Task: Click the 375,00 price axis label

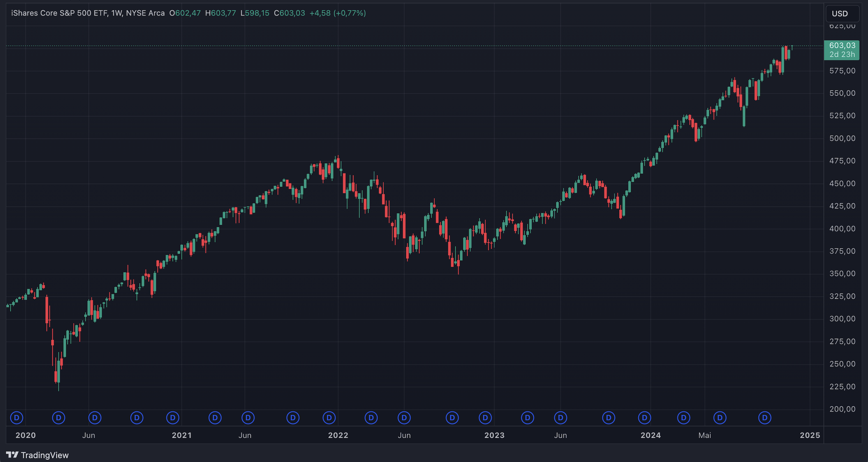Action: click(842, 251)
